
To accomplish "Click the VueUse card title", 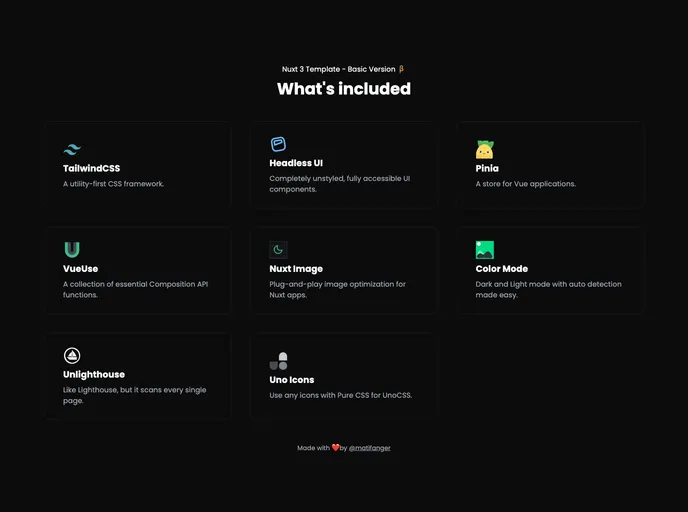I will pyautogui.click(x=80, y=269).
